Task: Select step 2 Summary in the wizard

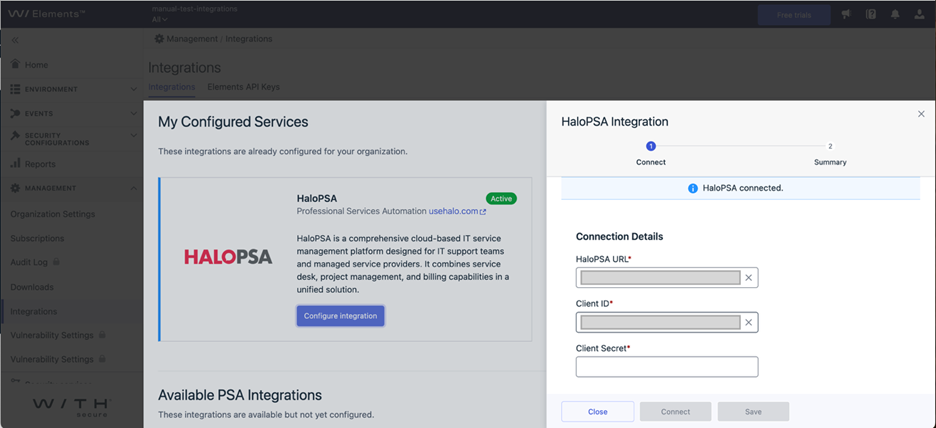Action: pyautogui.click(x=830, y=153)
